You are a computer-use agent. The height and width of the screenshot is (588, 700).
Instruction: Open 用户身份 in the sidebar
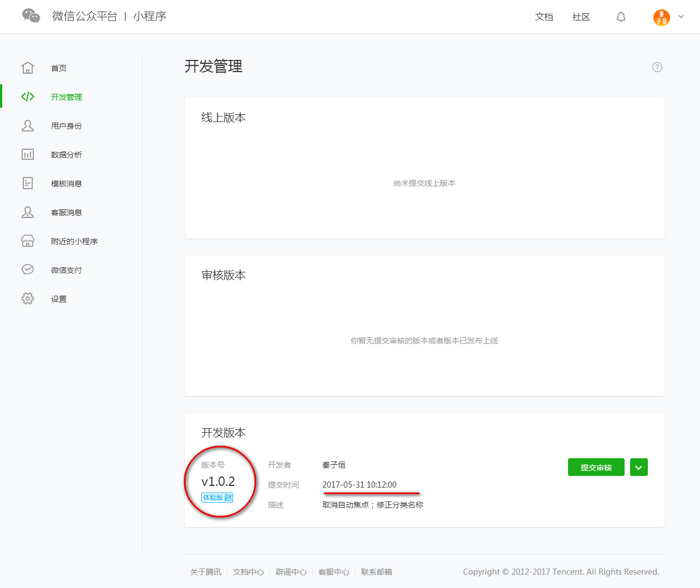[x=67, y=126]
